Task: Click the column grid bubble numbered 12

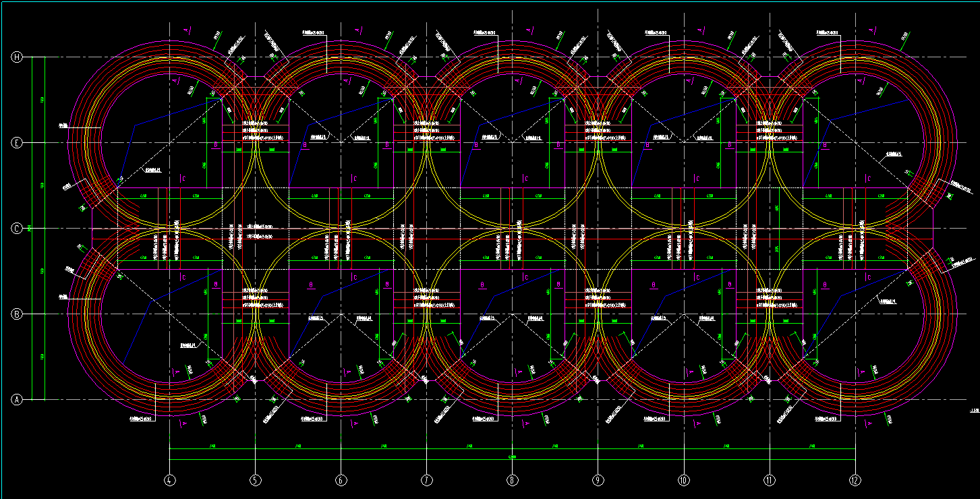Action: pyautogui.click(x=855, y=481)
